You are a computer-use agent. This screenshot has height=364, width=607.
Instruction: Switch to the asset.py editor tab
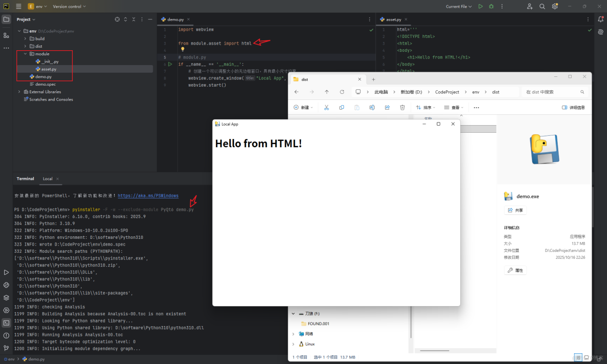click(393, 19)
